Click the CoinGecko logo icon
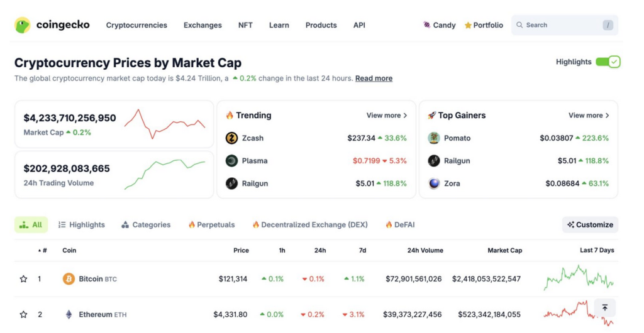The image size is (644, 333). pyautogui.click(x=23, y=25)
